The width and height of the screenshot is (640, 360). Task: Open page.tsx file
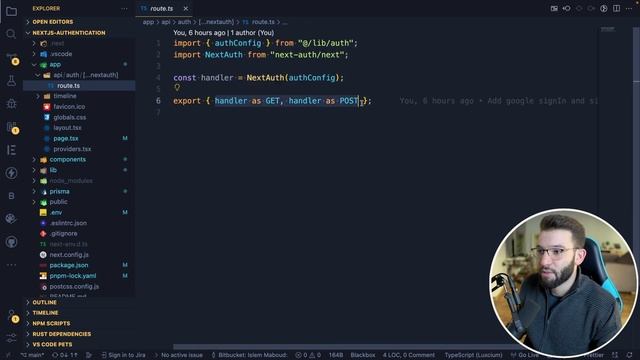point(66,138)
